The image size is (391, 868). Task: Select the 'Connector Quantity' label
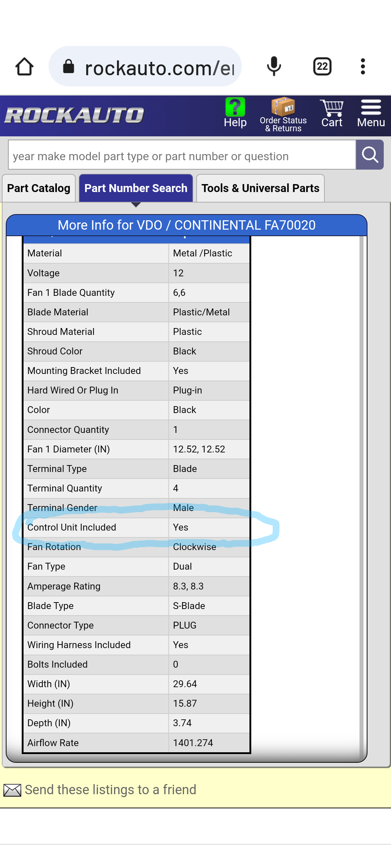(68, 430)
